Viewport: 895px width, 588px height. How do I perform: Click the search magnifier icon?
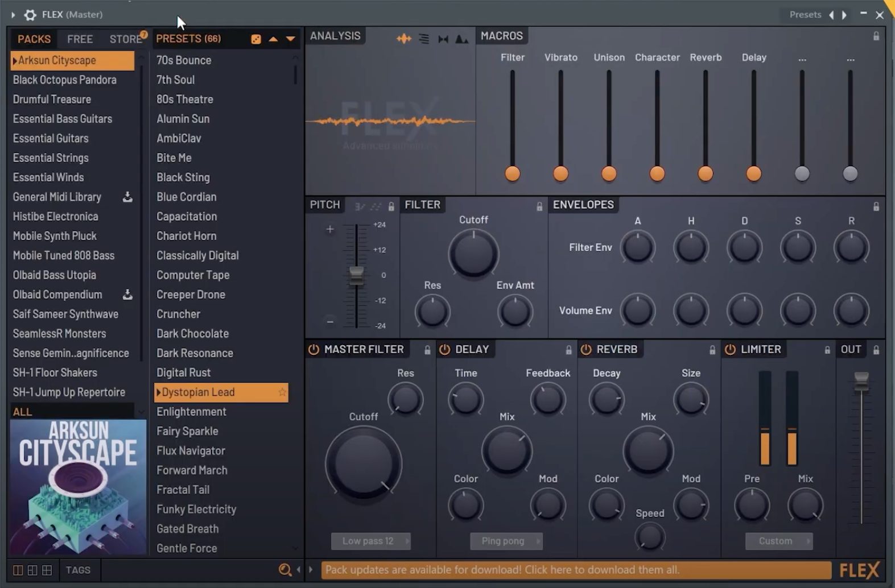tap(284, 570)
